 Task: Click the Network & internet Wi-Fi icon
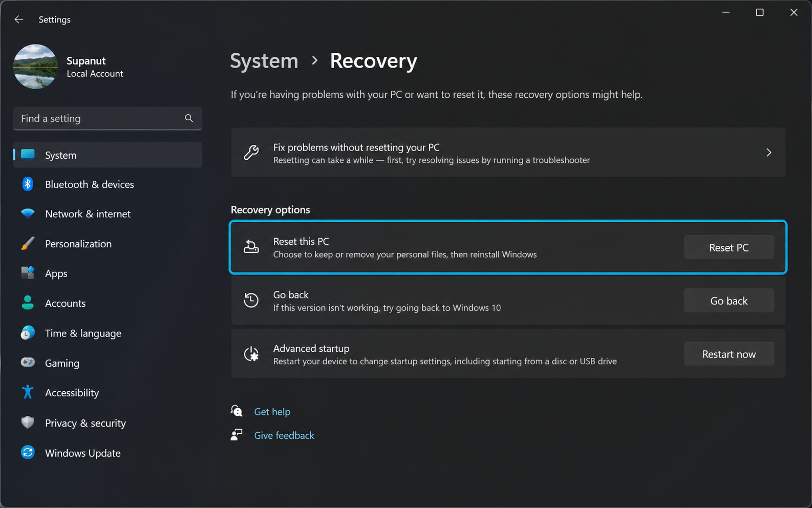[28, 214]
